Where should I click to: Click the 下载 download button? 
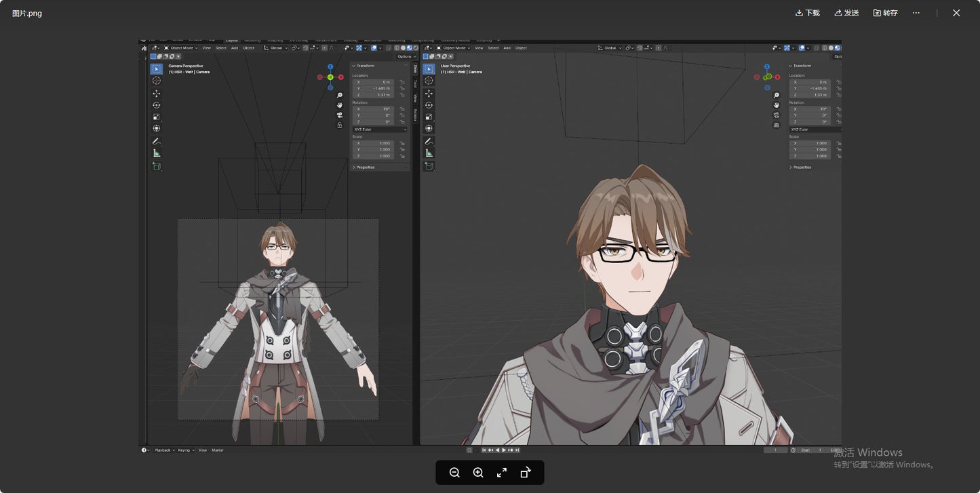pyautogui.click(x=808, y=13)
